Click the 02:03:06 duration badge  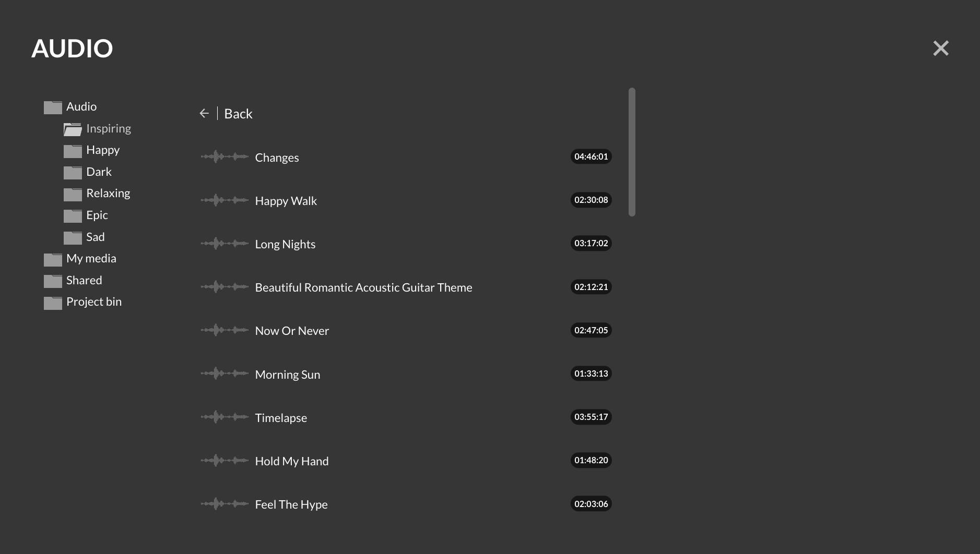pos(591,504)
